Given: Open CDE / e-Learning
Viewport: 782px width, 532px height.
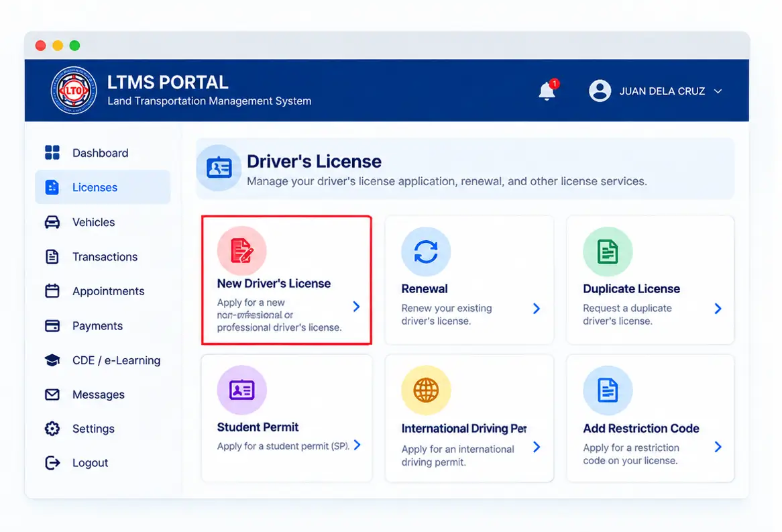Looking at the screenshot, I should 116,360.
